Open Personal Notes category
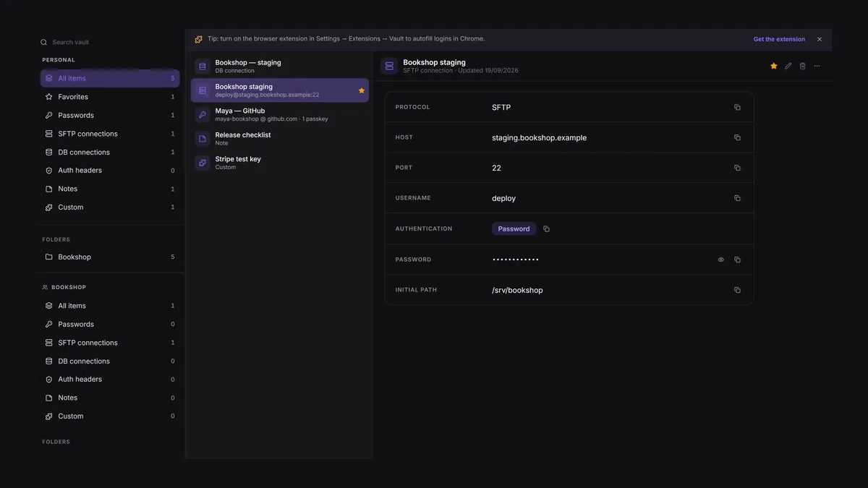The height and width of the screenshot is (488, 868). point(110,189)
